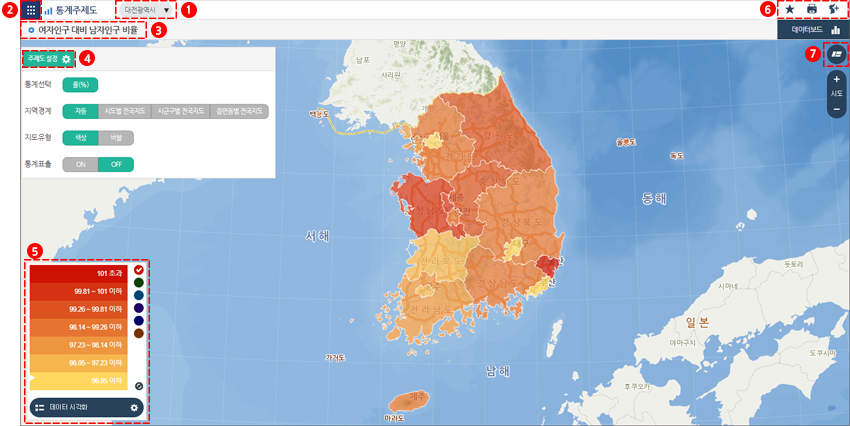Click the 지역경계 label
This screenshot has height=426, width=850.
point(38,111)
